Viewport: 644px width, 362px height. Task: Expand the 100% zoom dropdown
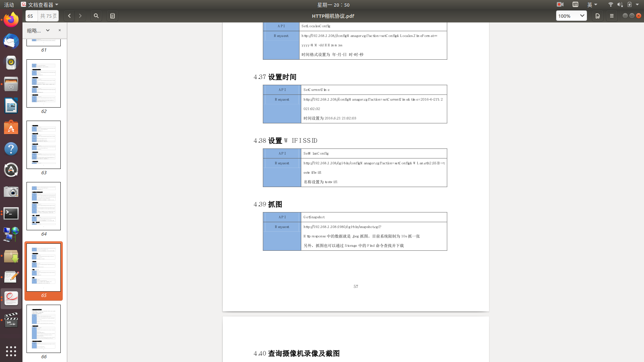pos(582,16)
